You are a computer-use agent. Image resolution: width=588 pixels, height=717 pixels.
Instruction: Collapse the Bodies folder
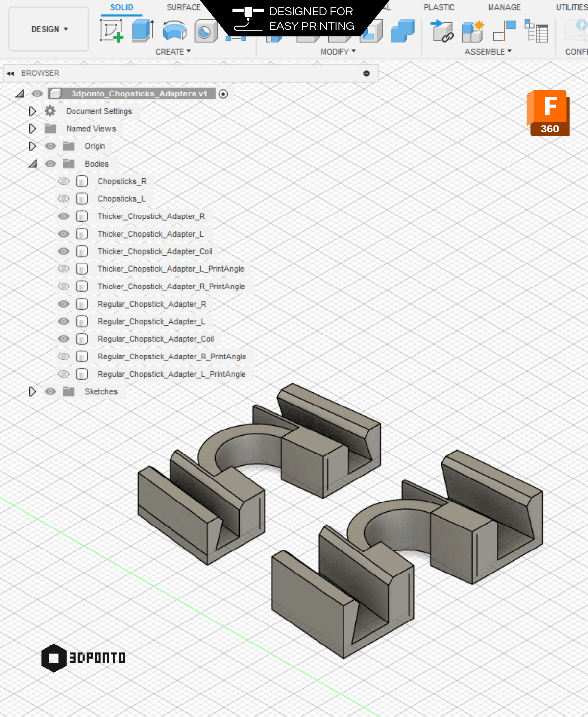coord(32,164)
